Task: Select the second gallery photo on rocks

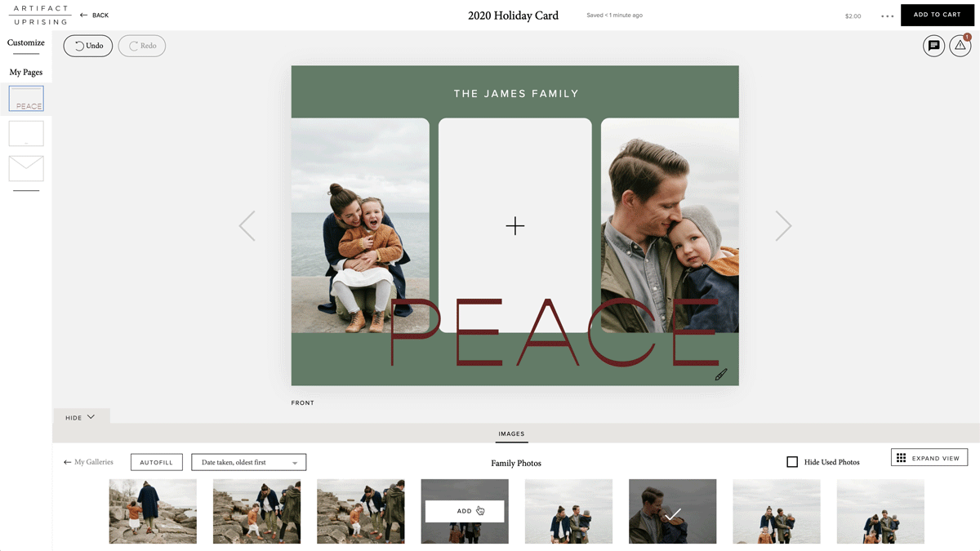Action: [x=256, y=511]
